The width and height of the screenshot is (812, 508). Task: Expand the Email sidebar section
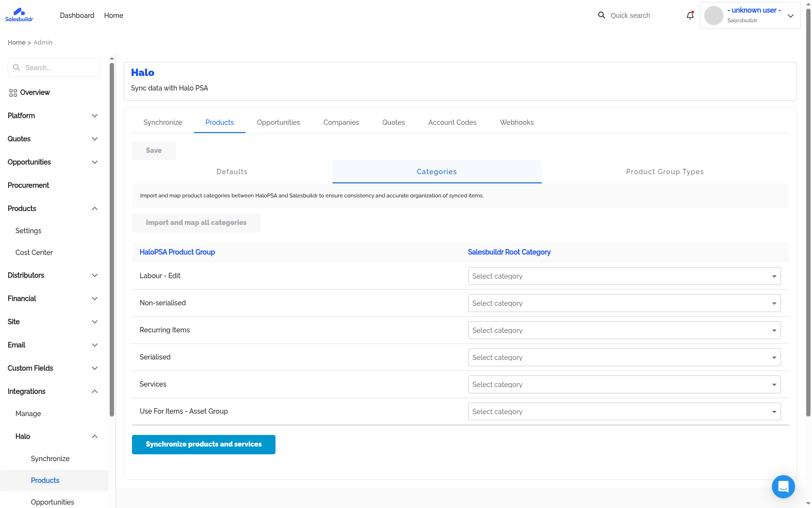point(95,345)
